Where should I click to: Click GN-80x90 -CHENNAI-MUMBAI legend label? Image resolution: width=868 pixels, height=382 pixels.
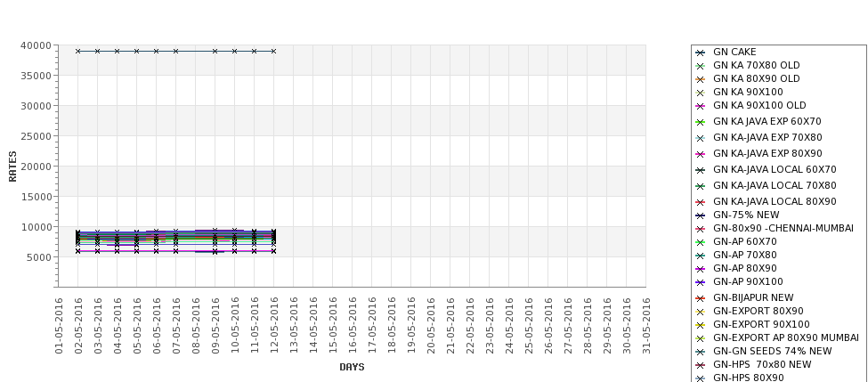[x=783, y=228]
